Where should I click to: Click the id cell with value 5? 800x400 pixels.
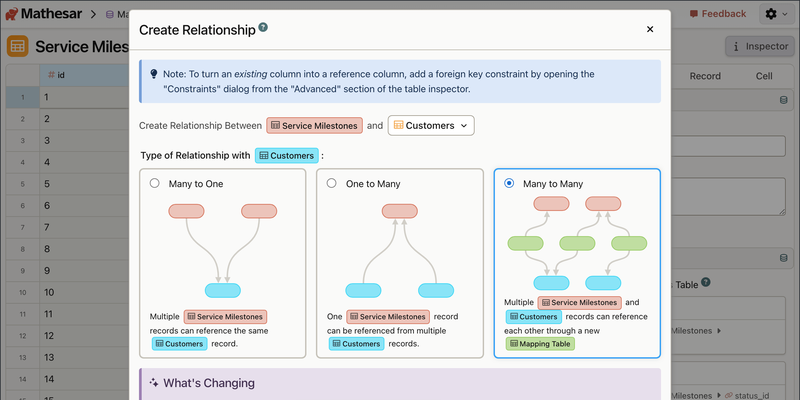point(84,184)
